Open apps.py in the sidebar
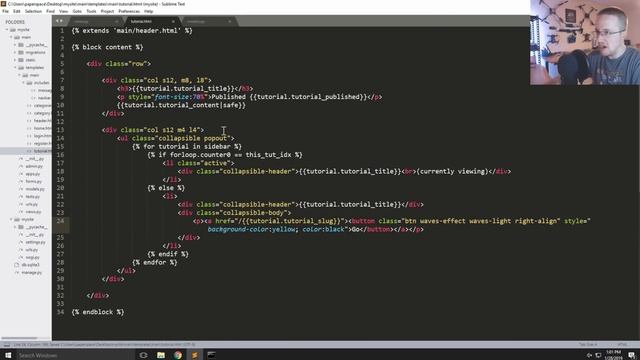The image size is (640, 360). (33, 174)
